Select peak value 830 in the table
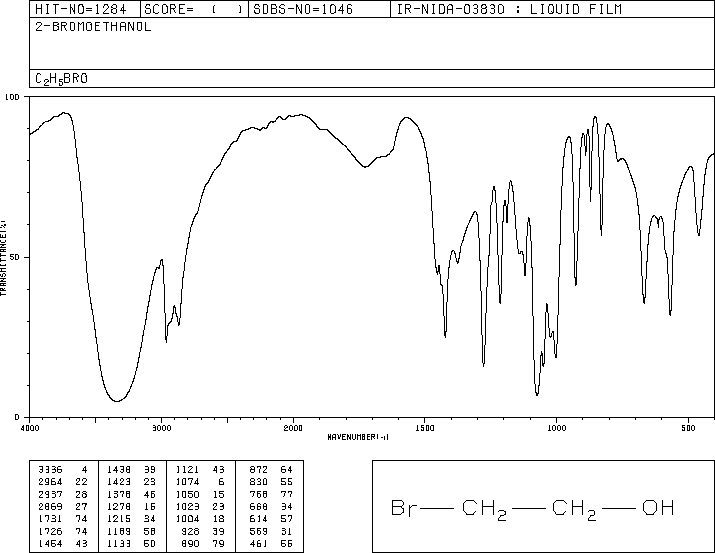Viewport: 715px width, 553px height. point(259,482)
